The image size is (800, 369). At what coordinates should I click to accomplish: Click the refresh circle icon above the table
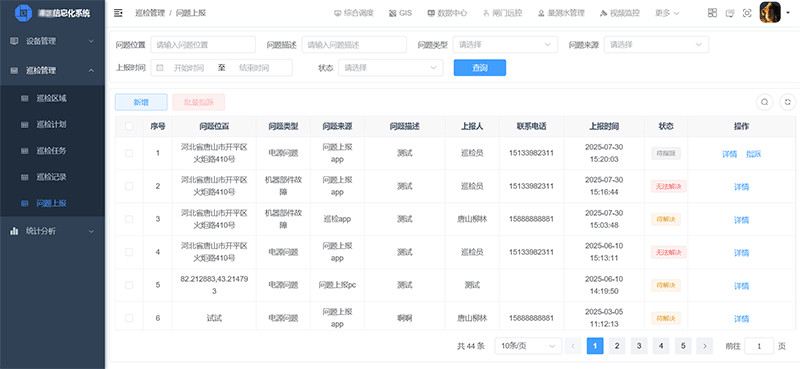787,102
